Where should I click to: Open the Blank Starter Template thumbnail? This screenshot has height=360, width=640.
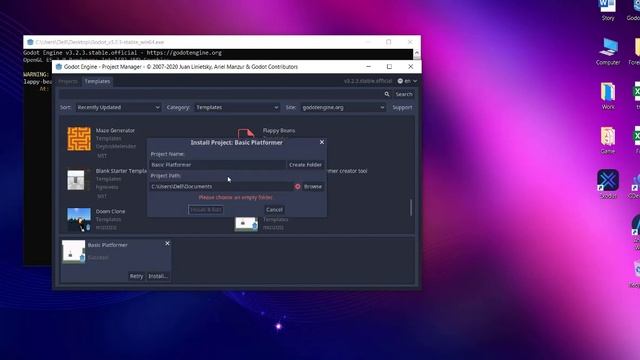click(x=76, y=180)
